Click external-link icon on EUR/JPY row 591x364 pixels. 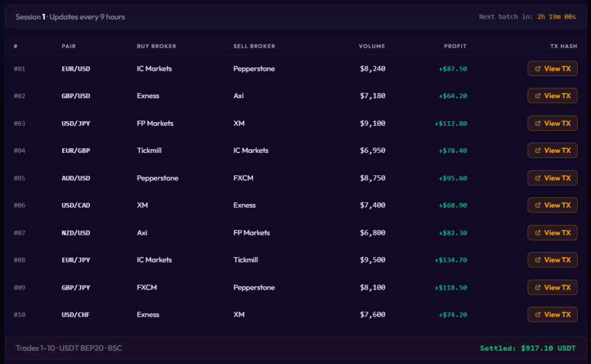tap(538, 260)
